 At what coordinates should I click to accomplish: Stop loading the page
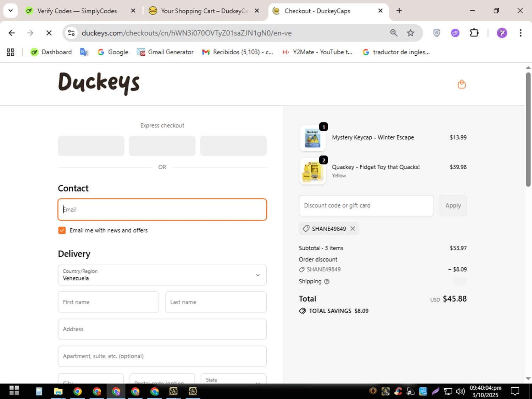(49, 33)
